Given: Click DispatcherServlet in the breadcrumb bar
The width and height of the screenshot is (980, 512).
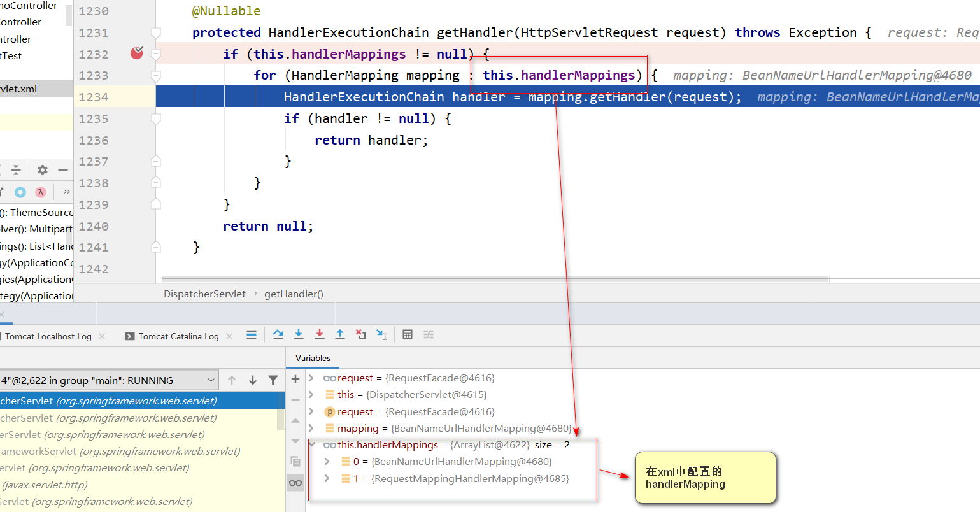Looking at the screenshot, I should click(x=204, y=294).
